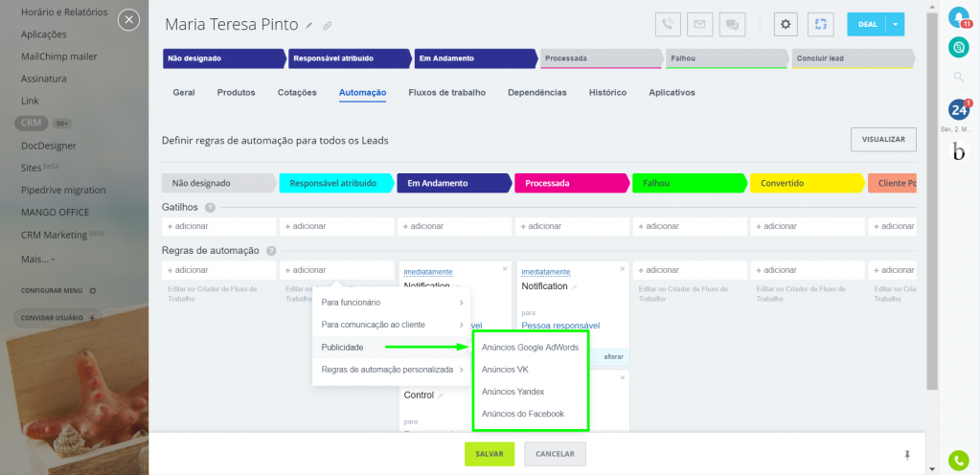Open Histórico tab
The height and width of the screenshot is (475, 980).
[607, 93]
